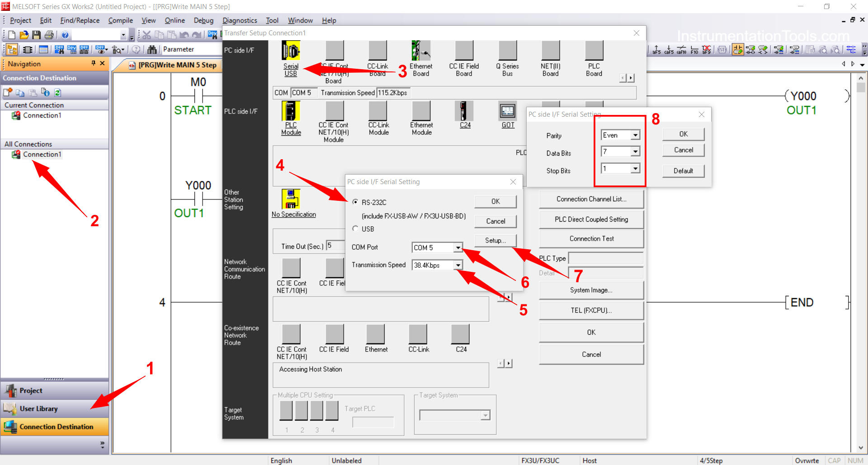Click the TEL (FXCPU)... button
The height and width of the screenshot is (465, 868).
(x=591, y=310)
